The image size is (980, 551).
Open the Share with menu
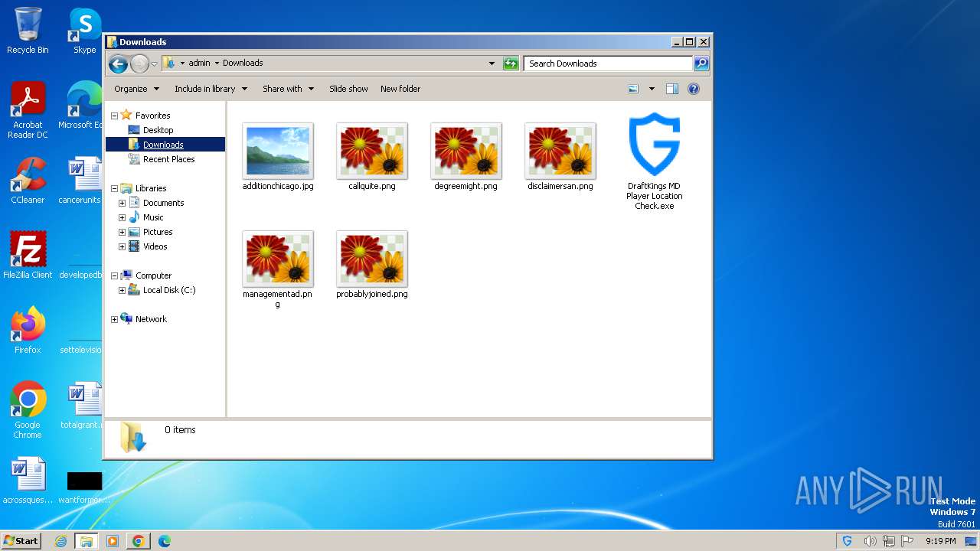click(289, 89)
